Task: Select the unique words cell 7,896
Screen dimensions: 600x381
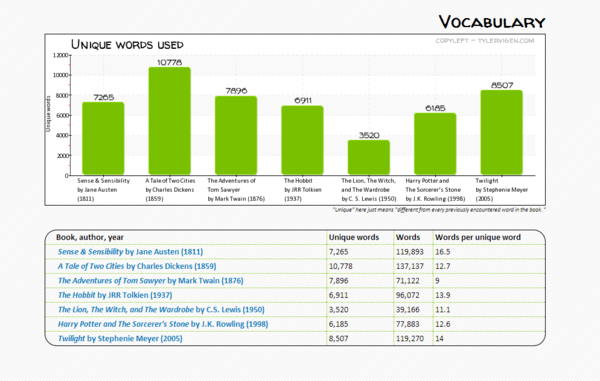Action: click(x=339, y=281)
